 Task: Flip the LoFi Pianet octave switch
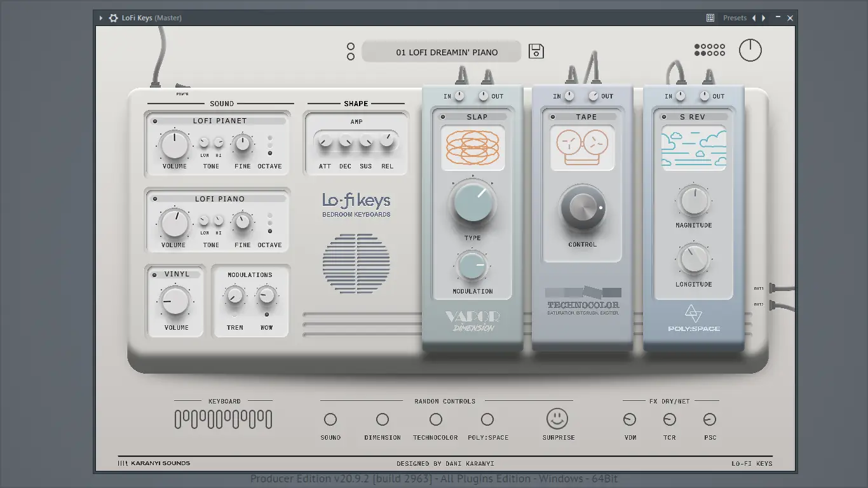(x=270, y=146)
